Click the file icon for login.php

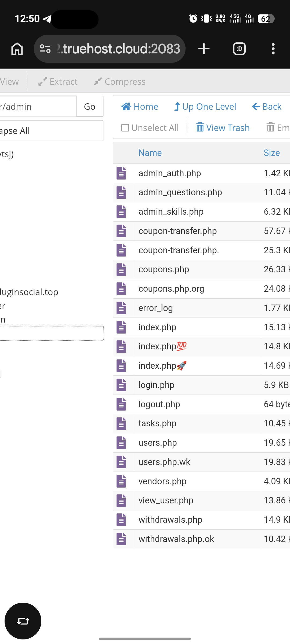click(x=121, y=385)
